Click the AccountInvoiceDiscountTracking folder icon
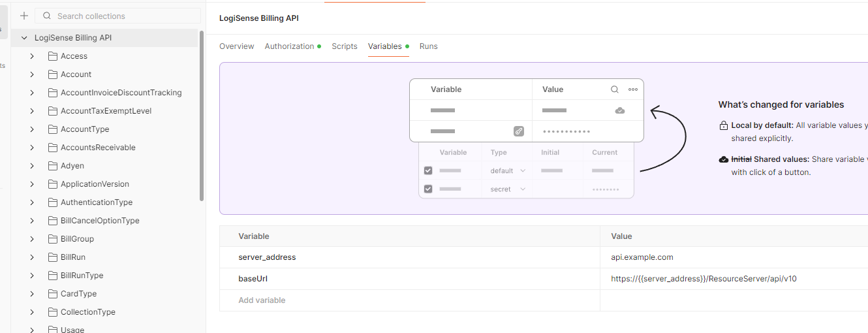868x333 pixels. [x=53, y=93]
